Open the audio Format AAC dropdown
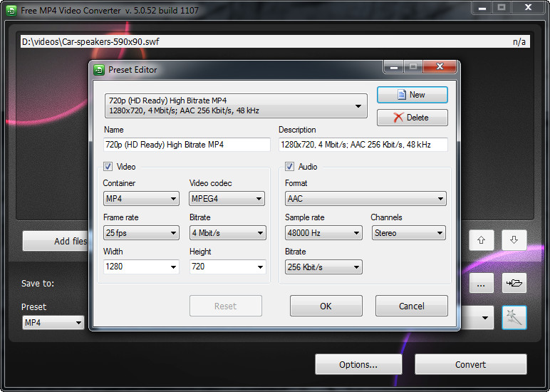This screenshot has width=550, height=392. point(365,199)
